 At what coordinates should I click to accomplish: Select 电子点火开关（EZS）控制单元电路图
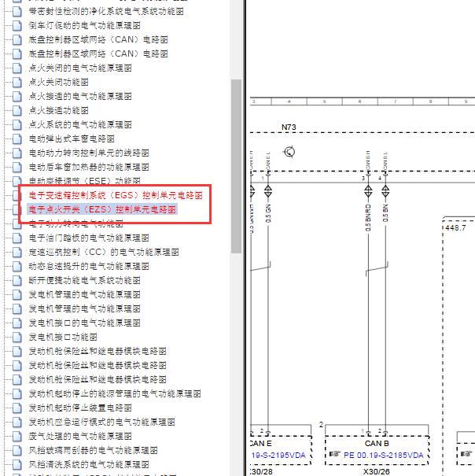102,209
